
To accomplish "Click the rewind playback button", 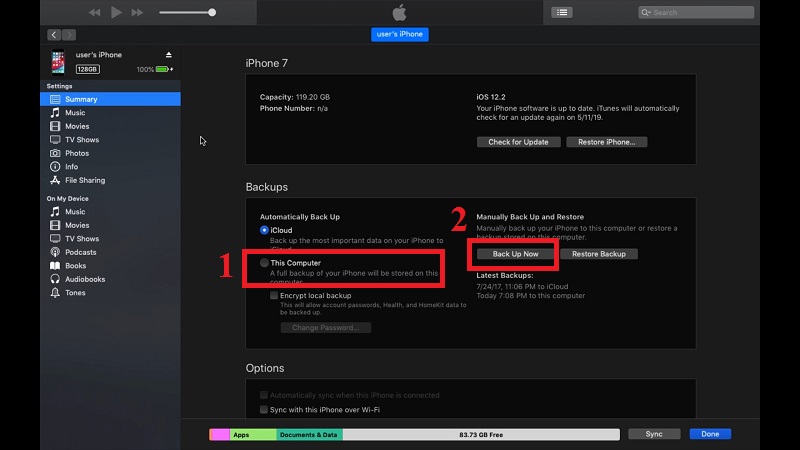I will click(x=94, y=12).
